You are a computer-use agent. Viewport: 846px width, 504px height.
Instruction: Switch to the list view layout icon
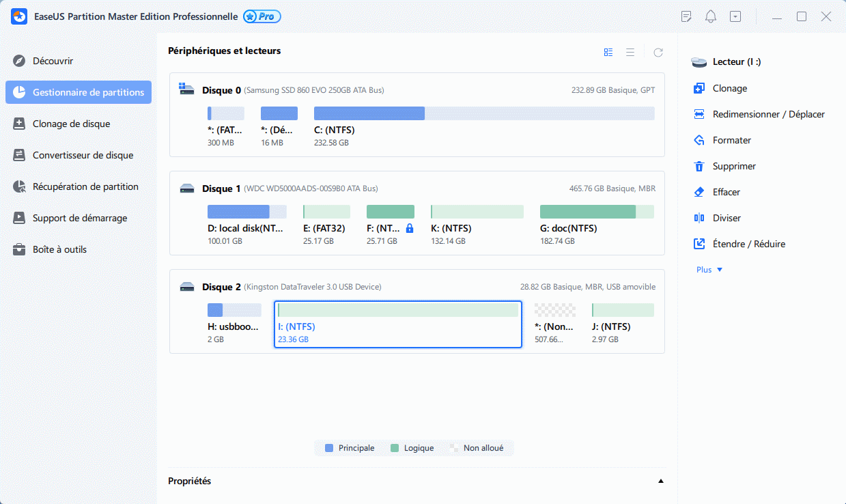tap(630, 52)
